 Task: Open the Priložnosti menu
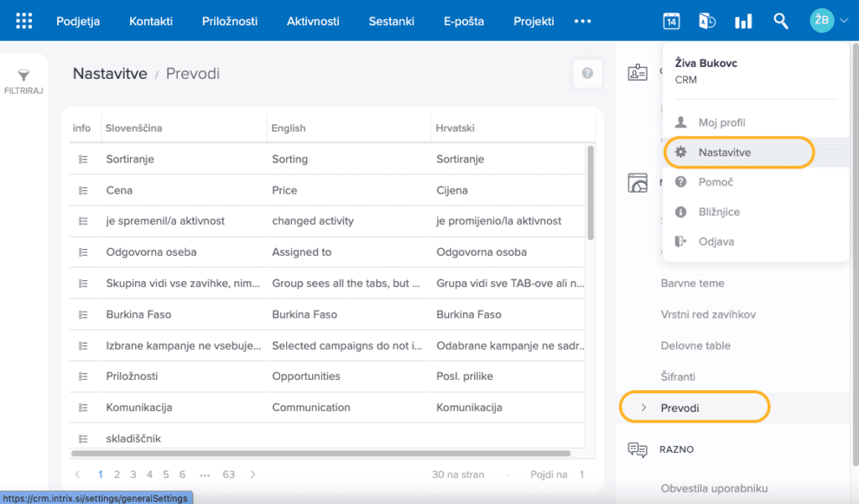229,21
